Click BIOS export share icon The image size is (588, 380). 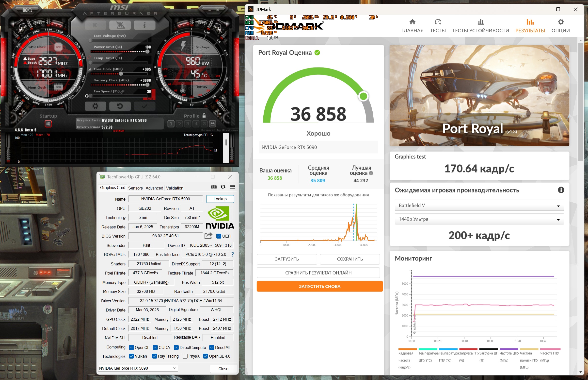tap(208, 236)
